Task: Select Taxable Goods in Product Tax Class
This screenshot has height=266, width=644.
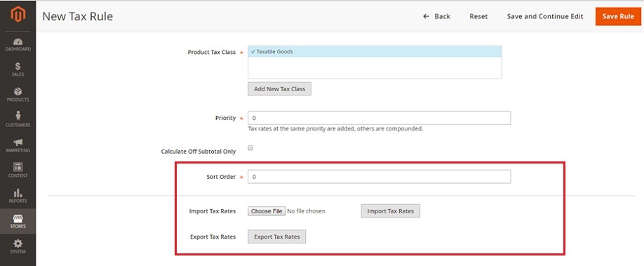Action: click(x=375, y=51)
